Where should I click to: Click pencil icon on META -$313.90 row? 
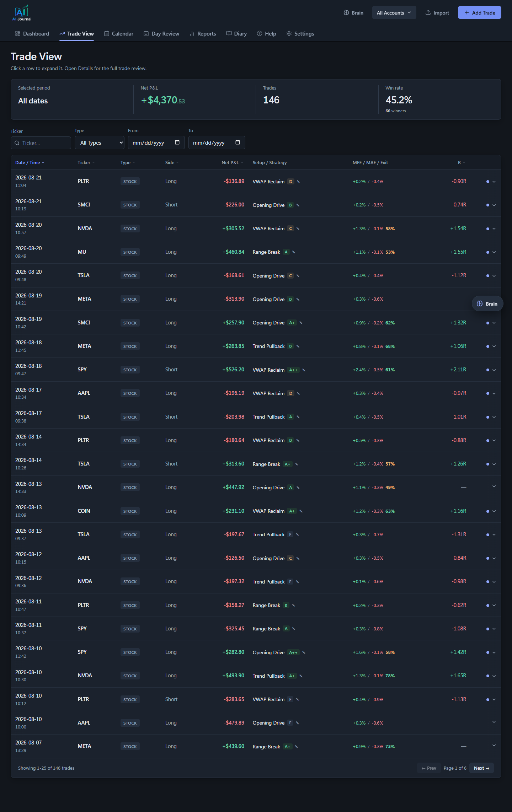pos(298,299)
